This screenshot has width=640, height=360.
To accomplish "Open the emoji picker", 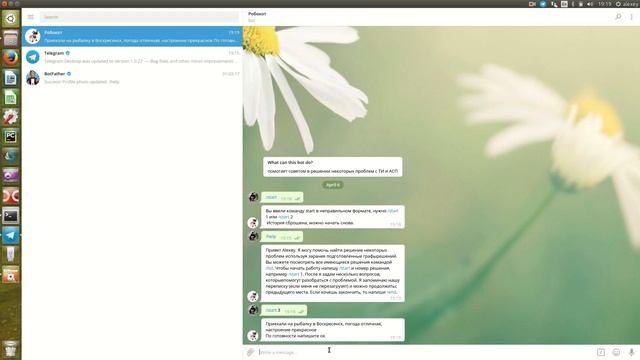I will [x=616, y=352].
